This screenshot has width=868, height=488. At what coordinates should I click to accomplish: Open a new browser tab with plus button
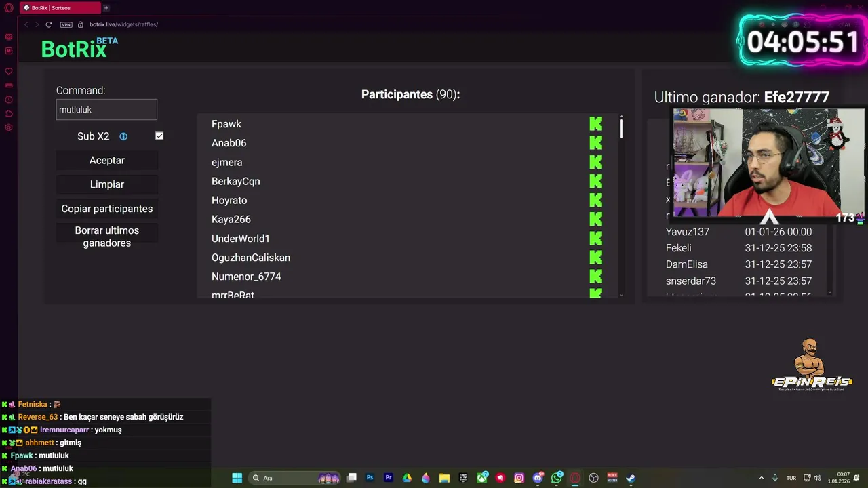(x=106, y=8)
